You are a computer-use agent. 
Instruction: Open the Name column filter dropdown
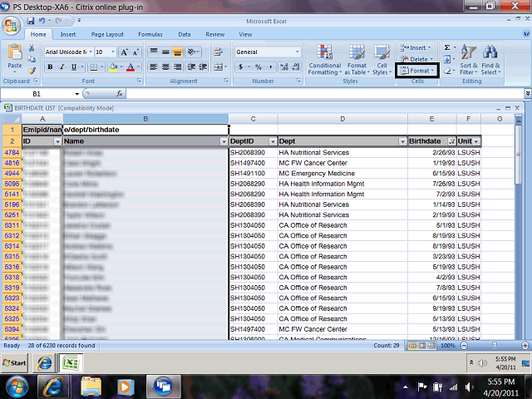[224, 141]
